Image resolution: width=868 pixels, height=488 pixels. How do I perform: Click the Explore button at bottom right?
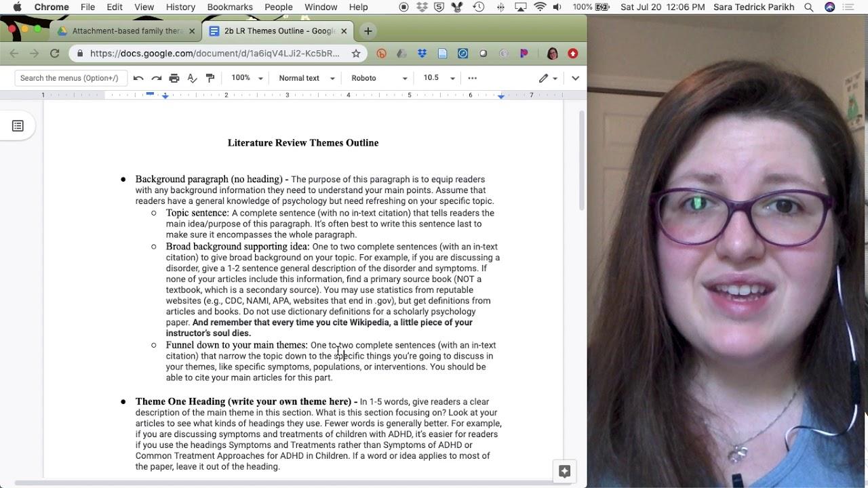[x=564, y=472]
